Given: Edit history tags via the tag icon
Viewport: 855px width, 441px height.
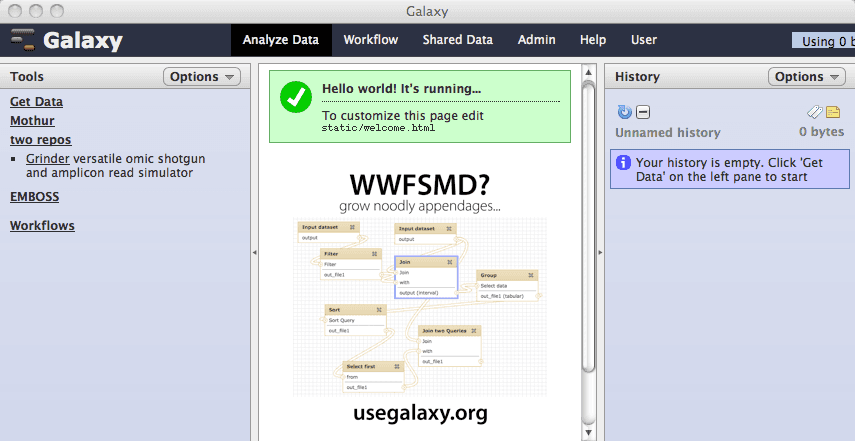Looking at the screenshot, I should pyautogui.click(x=815, y=112).
